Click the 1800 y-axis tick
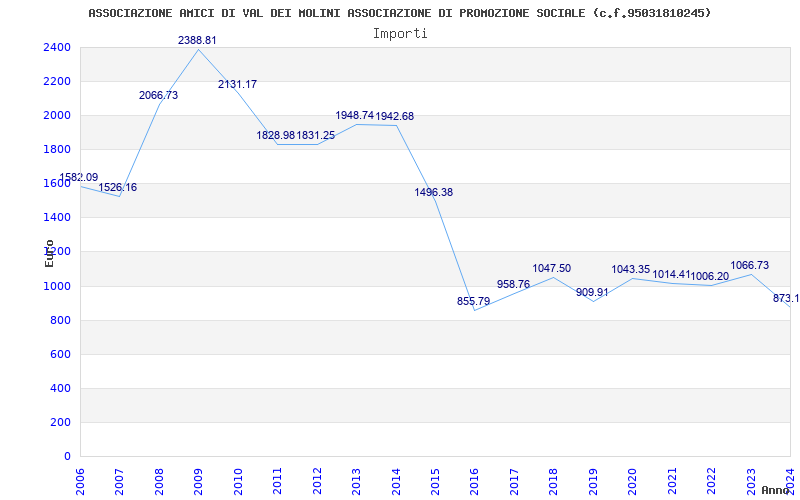 tap(57, 150)
